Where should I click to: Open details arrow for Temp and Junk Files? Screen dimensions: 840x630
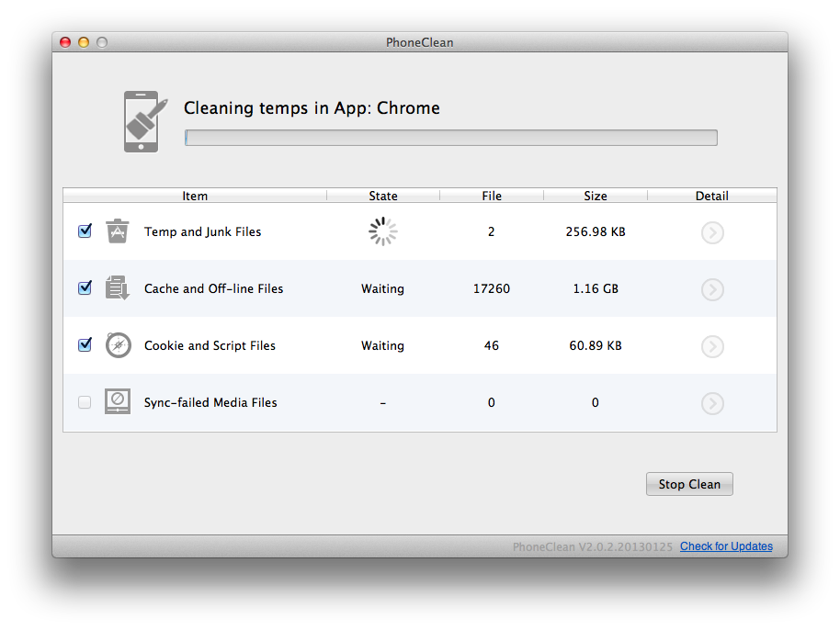tap(712, 233)
